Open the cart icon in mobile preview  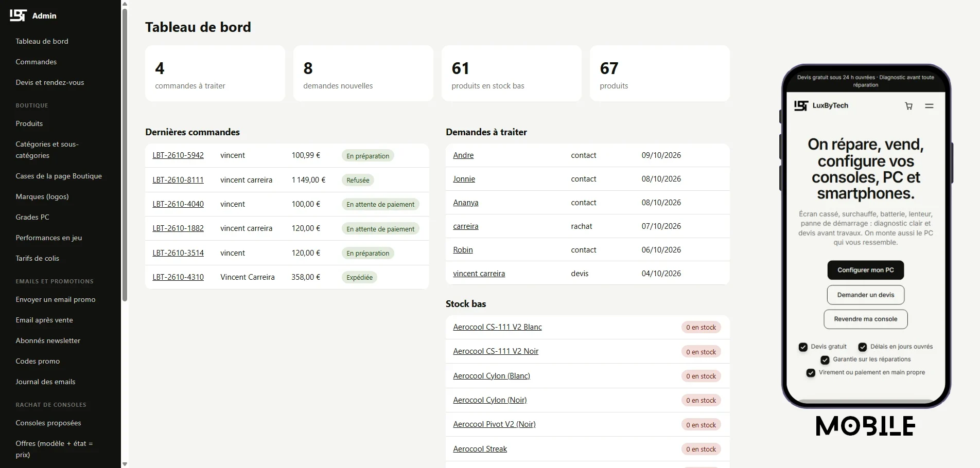click(909, 106)
